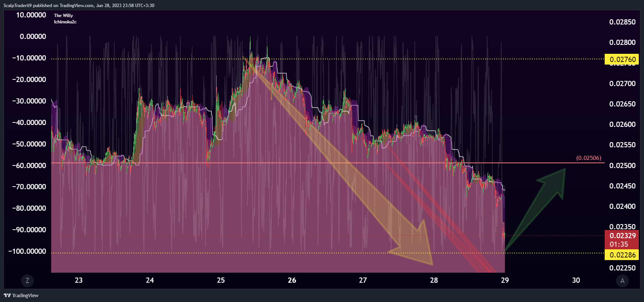Click the yellow 0.02760 price label
Viewport: 644px width, 302px height.
(622, 59)
